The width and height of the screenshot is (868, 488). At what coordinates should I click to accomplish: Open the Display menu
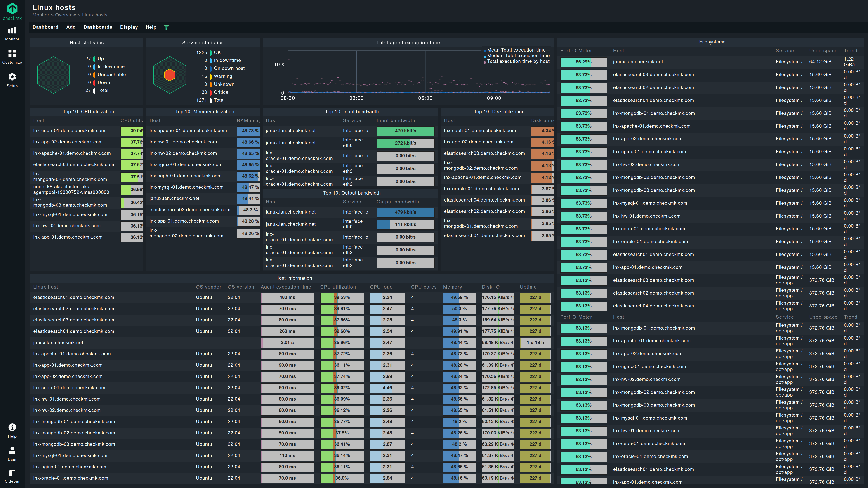coord(129,27)
